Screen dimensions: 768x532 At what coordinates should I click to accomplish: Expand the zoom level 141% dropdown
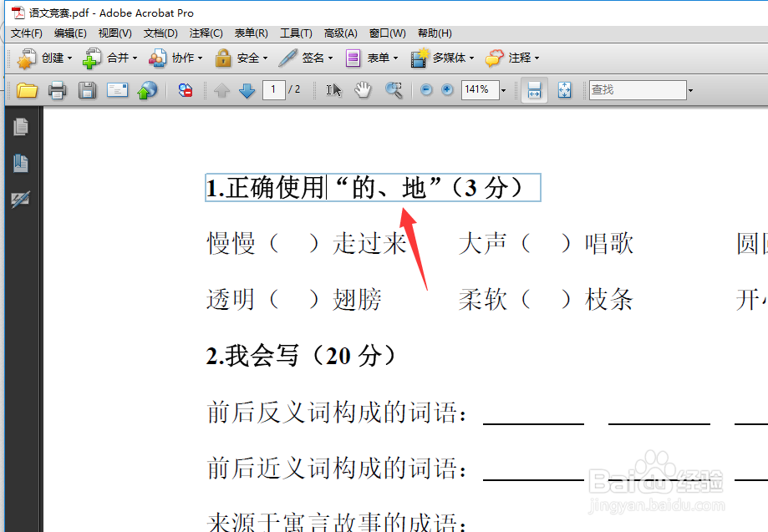tap(502, 89)
